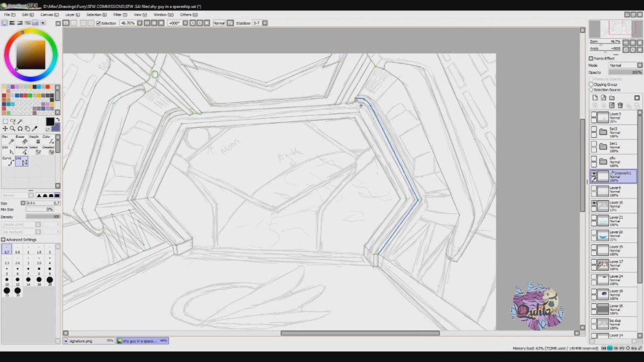
Task: Create a new layer folder
Action: coord(612,98)
